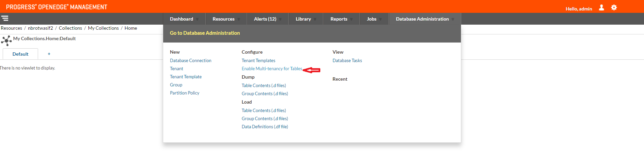This screenshot has width=644, height=161.
Task: Open Load Group Contents (.d files)
Action: [x=265, y=118]
